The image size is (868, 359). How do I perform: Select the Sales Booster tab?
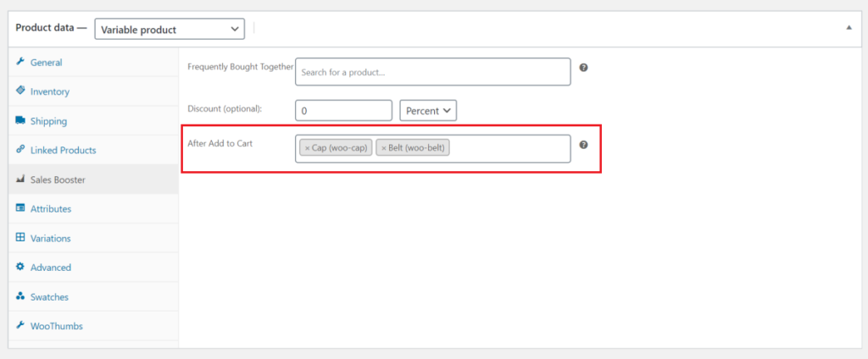tap(93, 179)
